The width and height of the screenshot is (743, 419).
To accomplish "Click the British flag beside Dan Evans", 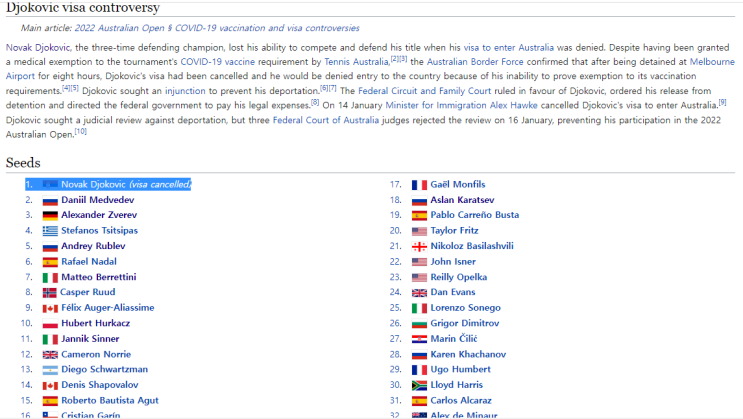I will tap(419, 293).
